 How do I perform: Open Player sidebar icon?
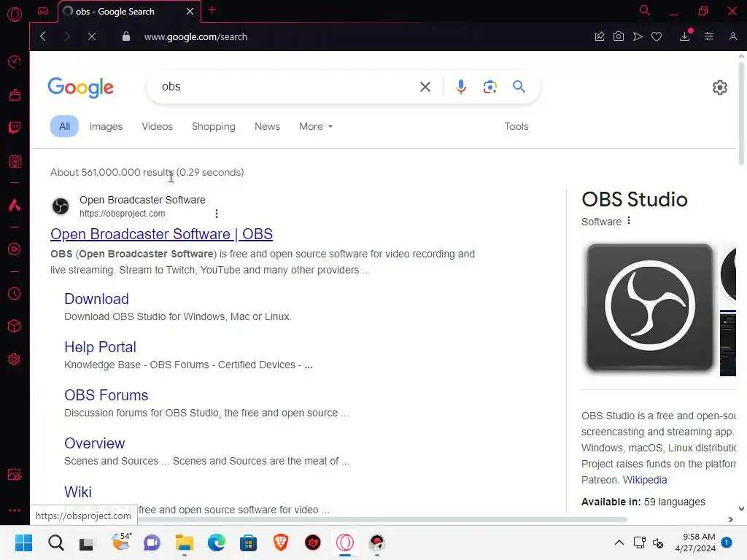pos(15,249)
